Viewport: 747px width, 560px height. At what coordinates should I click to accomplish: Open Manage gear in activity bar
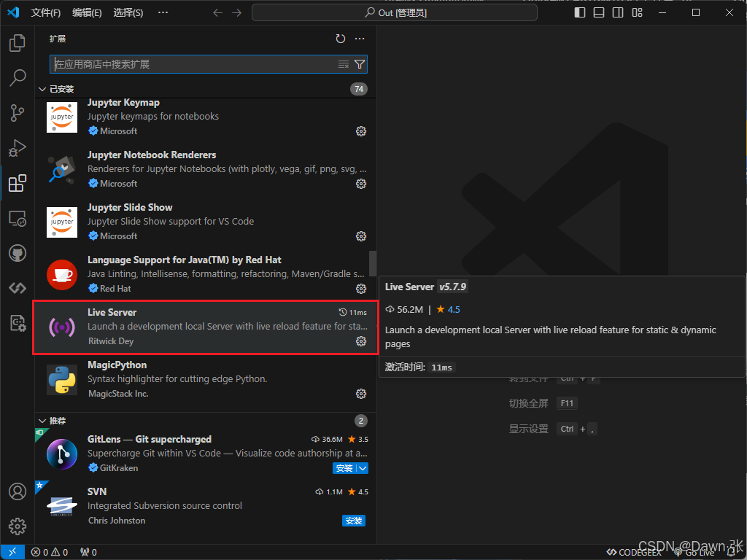coord(18,526)
